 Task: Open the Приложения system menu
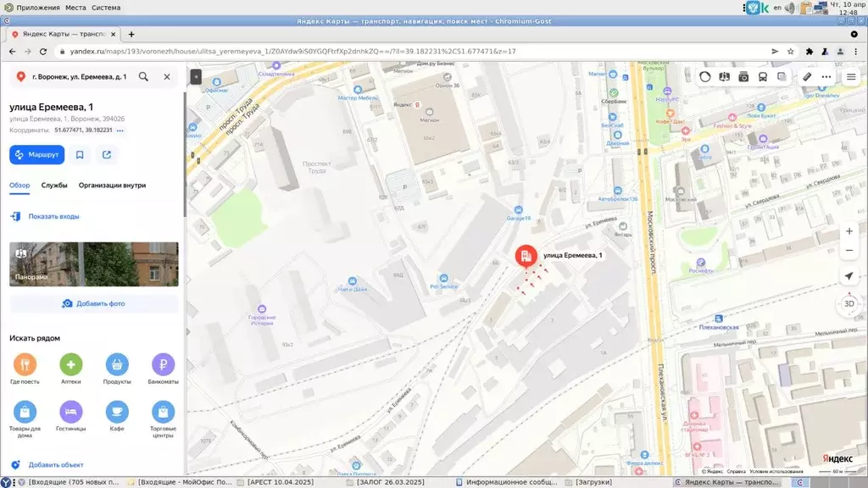[37, 8]
